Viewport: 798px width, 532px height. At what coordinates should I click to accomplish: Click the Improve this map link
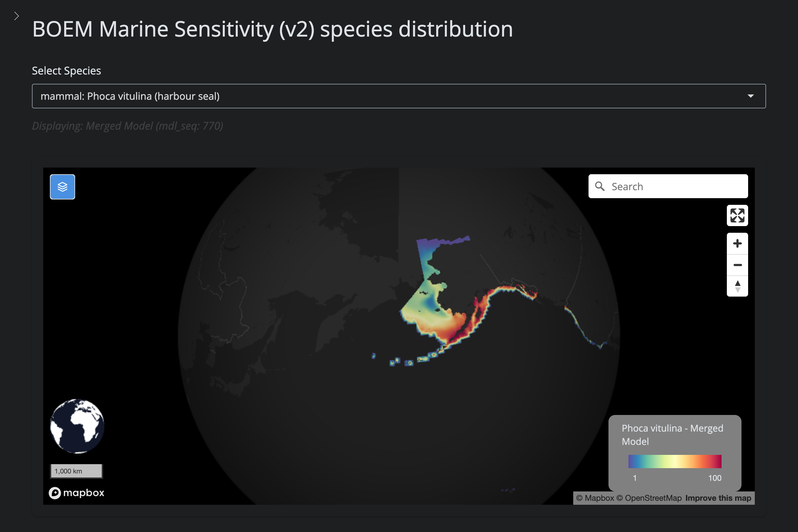[718, 498]
